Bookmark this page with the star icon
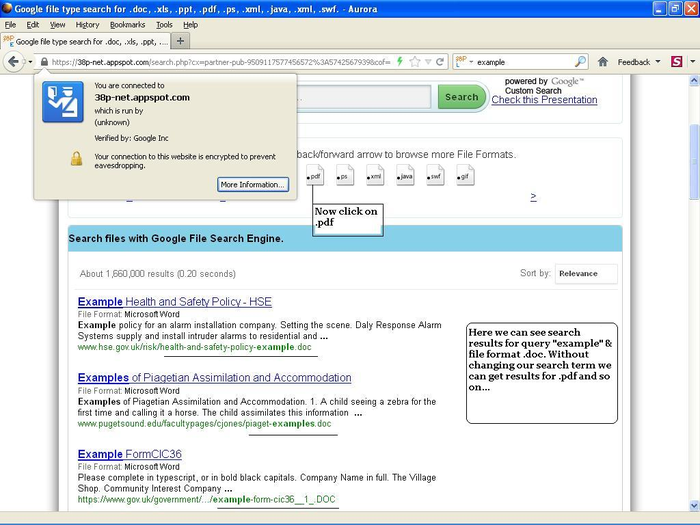Viewport: 700px width, 525px height. click(x=415, y=62)
